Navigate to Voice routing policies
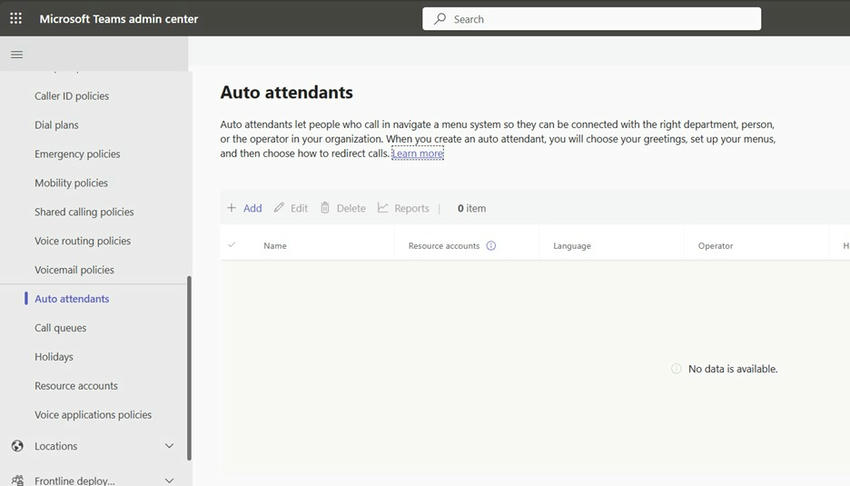 point(82,241)
